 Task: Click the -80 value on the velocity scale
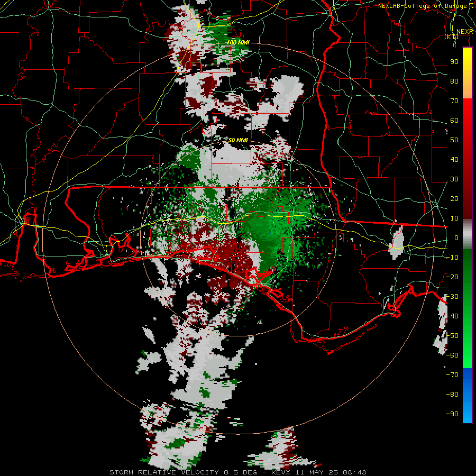[x=452, y=395]
